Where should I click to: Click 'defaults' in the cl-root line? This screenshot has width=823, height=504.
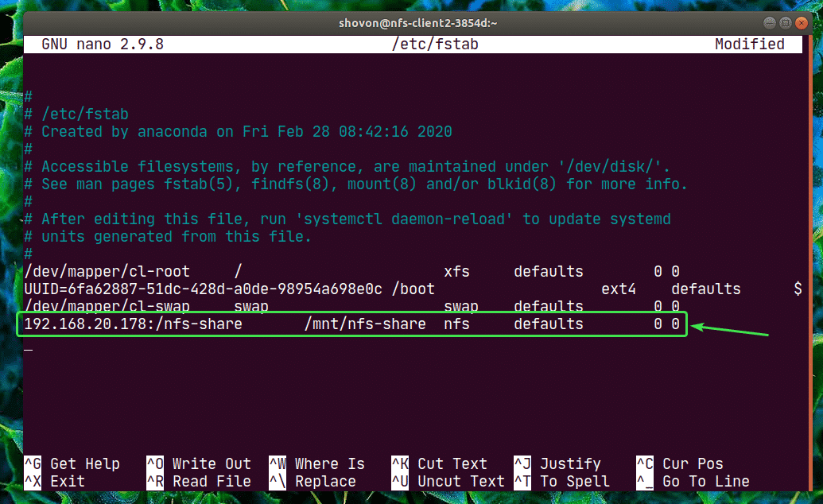click(549, 271)
